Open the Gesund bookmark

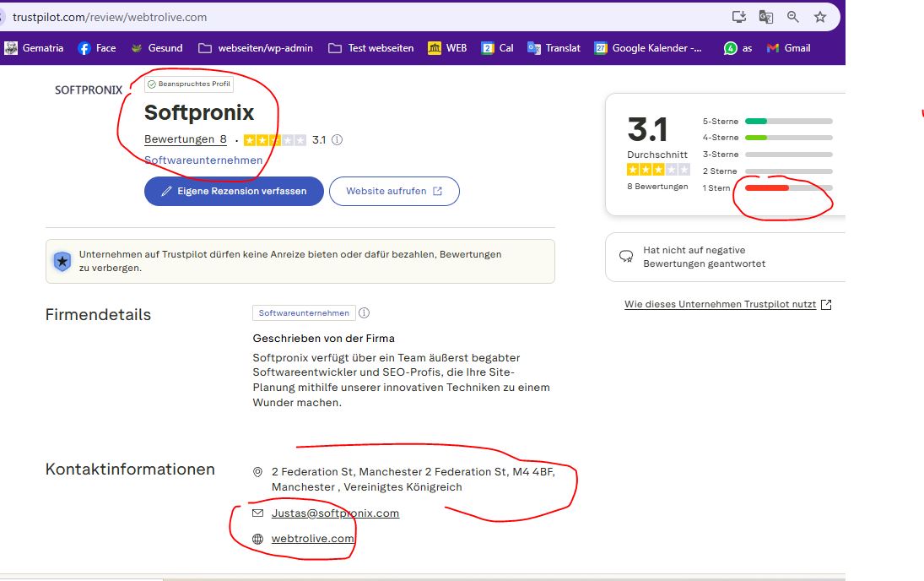(157, 48)
